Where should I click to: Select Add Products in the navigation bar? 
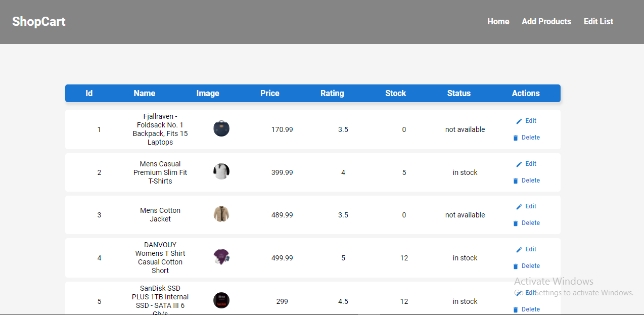546,21
